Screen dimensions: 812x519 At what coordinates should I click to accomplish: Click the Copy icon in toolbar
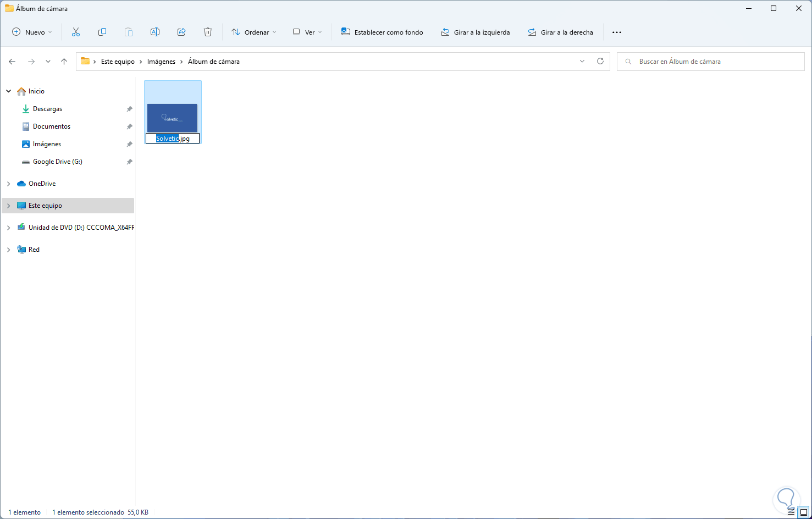(x=102, y=32)
